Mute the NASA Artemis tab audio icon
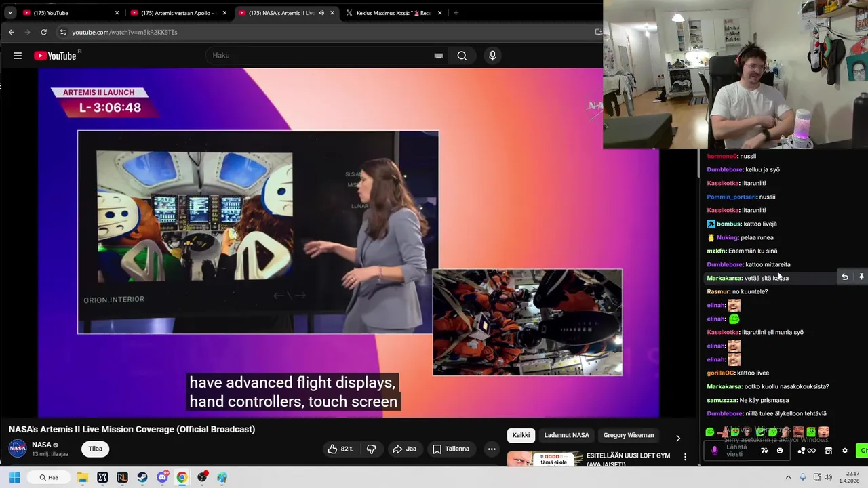This screenshot has width=868, height=488. click(321, 13)
